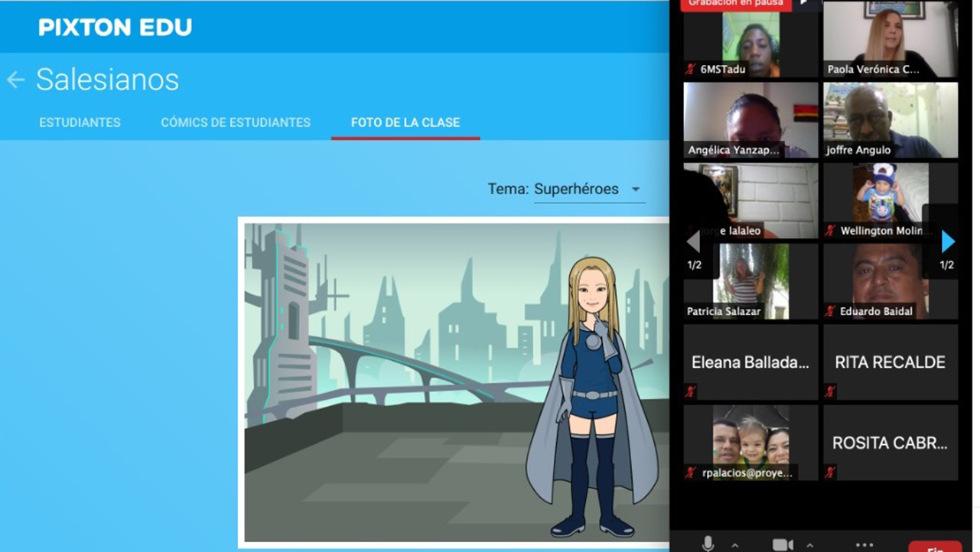980x552 pixels.
Task: Go back using the arrow beside Salesianos
Action: tap(15, 80)
